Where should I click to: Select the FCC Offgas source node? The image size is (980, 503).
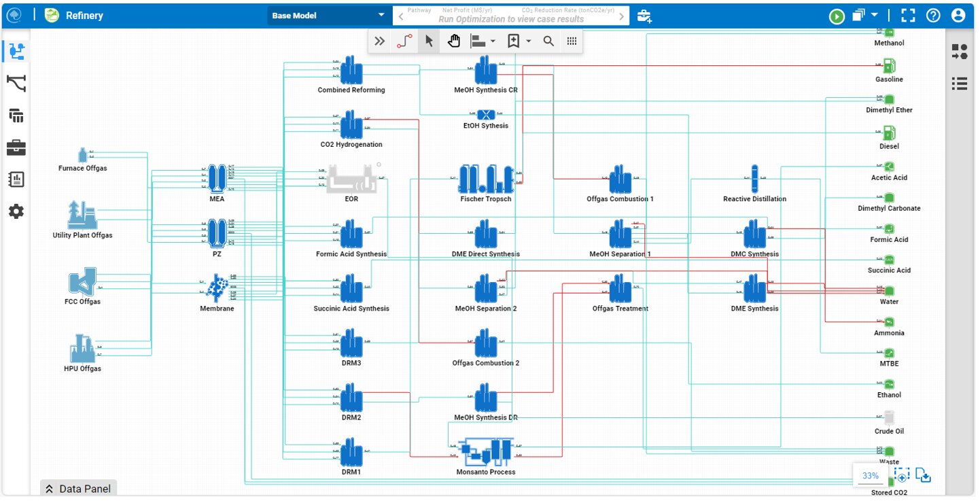[x=82, y=282]
